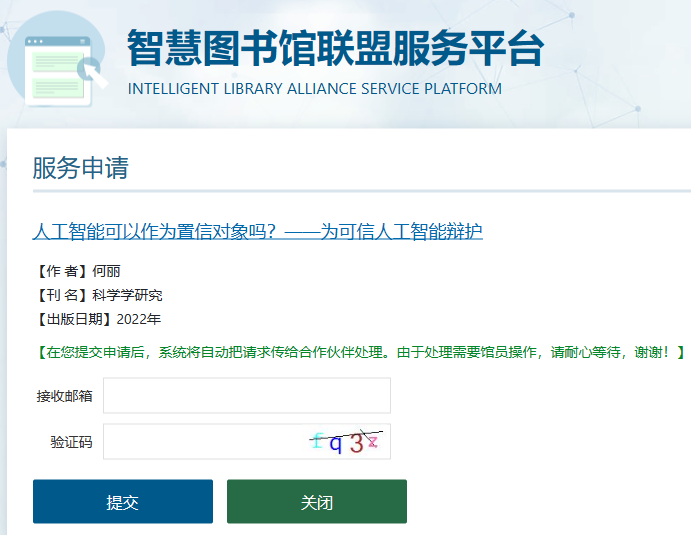Click the 智慧图书馆联盟服务平台 title
Image resolution: width=691 pixels, height=535 pixels.
pyautogui.click(x=335, y=49)
